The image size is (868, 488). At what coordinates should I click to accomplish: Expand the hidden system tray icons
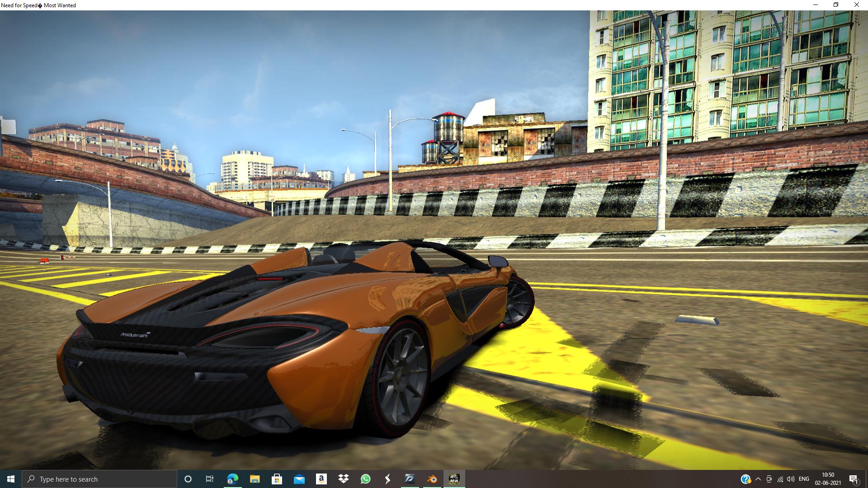pos(758,479)
